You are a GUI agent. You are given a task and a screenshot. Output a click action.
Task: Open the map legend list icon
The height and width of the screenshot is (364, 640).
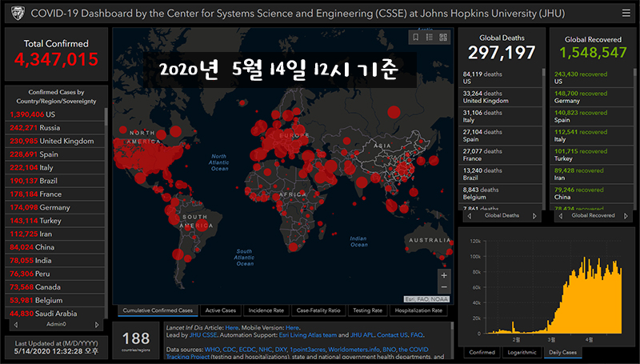(430, 37)
